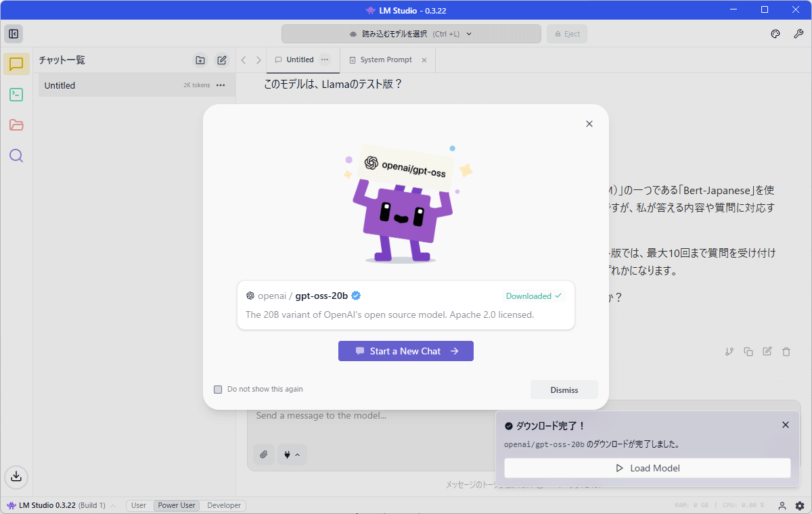Viewport: 812px width, 514px height.
Task: Start a new folder for chats
Action: coord(200,60)
